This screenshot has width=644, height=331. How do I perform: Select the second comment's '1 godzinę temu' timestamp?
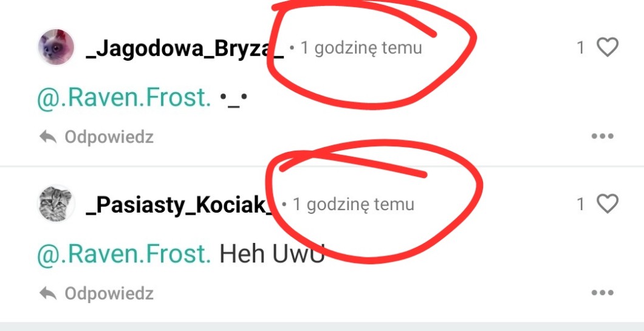353,205
